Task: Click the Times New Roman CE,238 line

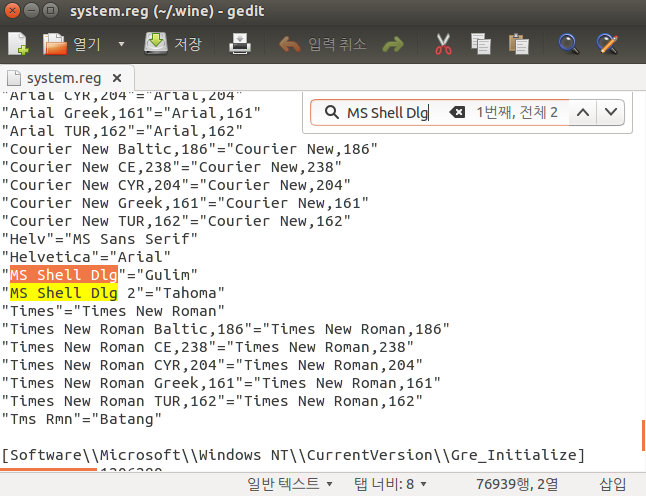Action: click(208, 347)
